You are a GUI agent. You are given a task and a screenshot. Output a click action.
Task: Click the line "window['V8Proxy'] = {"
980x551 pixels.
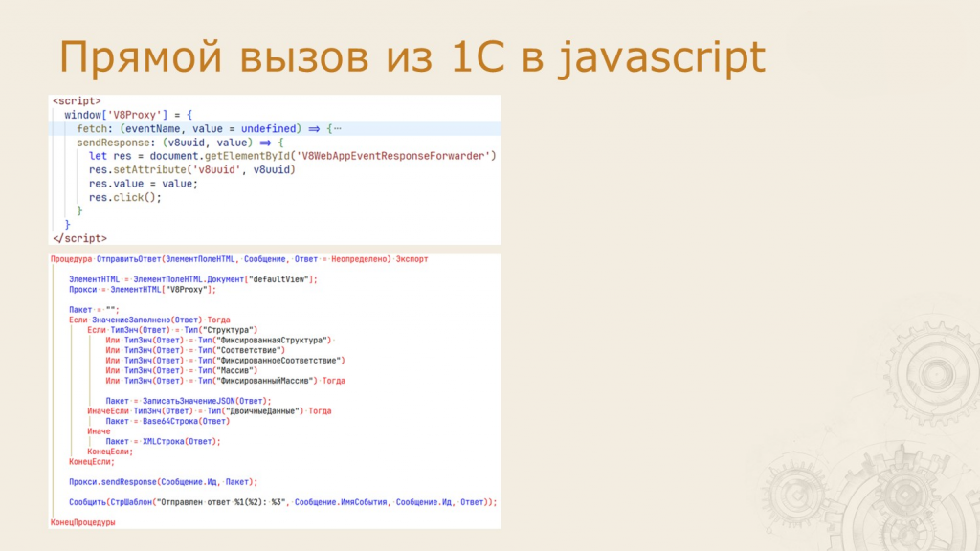tap(128, 115)
